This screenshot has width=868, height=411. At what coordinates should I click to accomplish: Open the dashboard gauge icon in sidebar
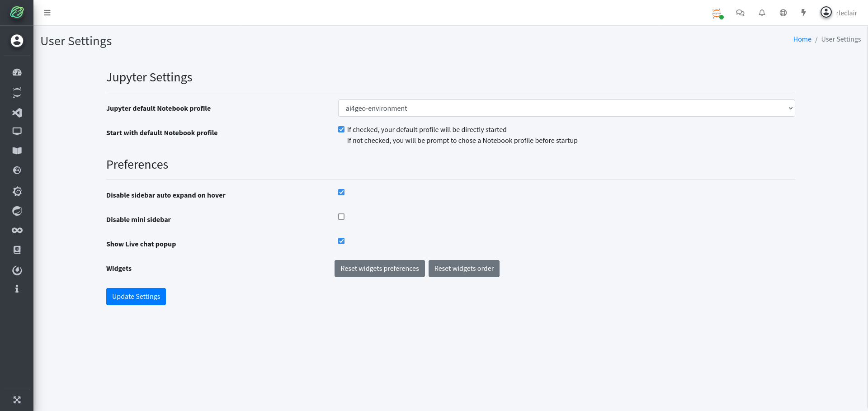point(17,72)
